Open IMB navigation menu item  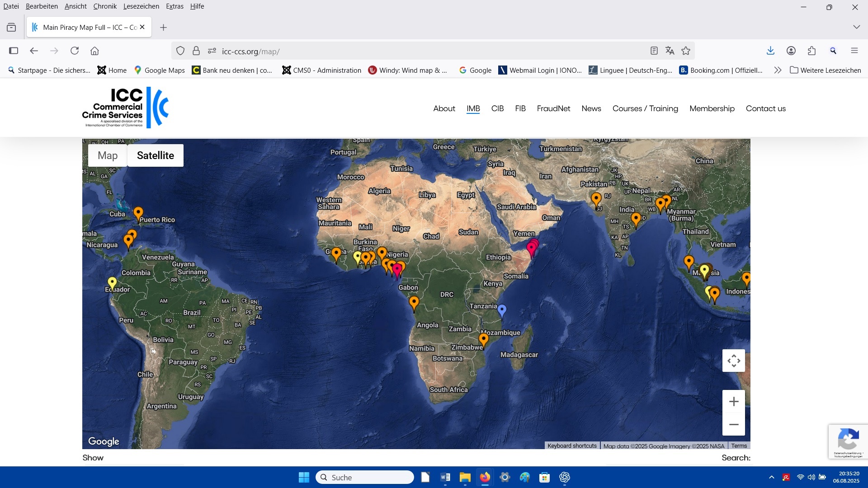click(x=473, y=108)
